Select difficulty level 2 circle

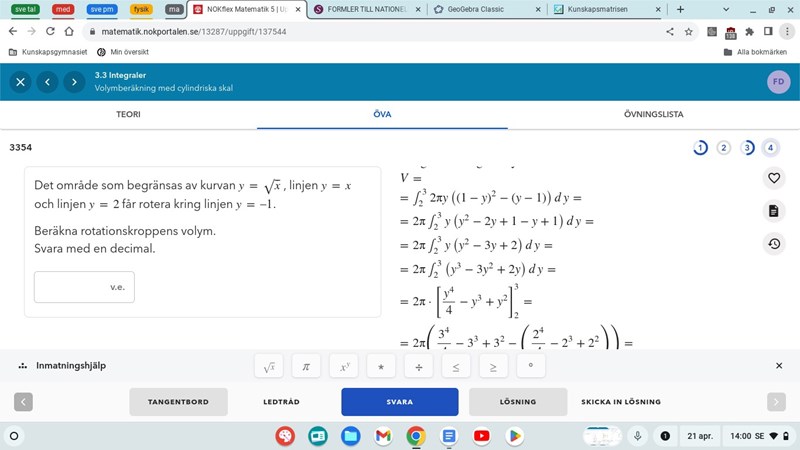coord(724,148)
